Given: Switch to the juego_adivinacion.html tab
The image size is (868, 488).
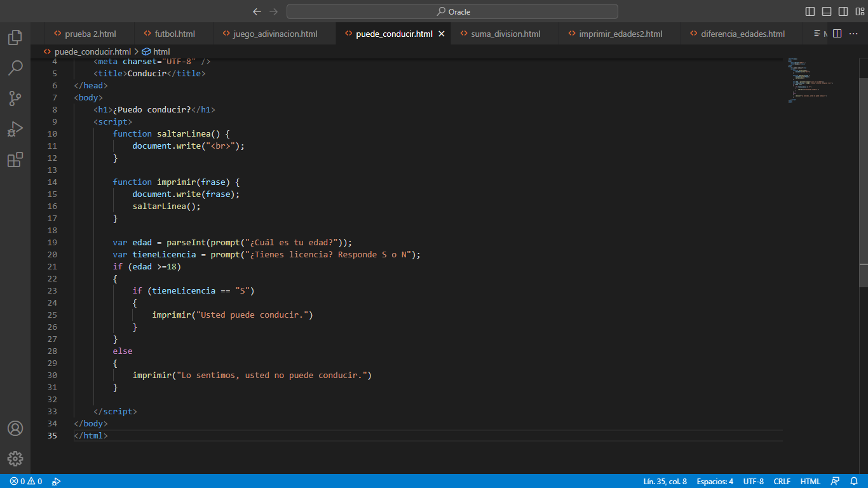Looking at the screenshot, I should coord(275,34).
